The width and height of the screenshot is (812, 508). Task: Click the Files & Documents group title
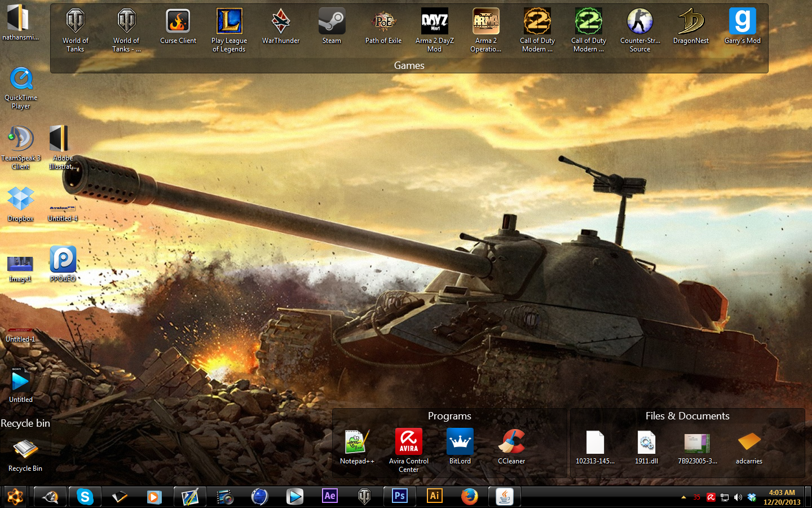point(687,416)
